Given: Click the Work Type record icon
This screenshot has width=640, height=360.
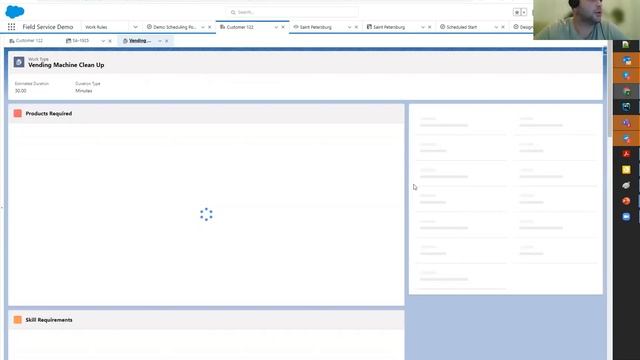Looking at the screenshot, I should (19, 62).
